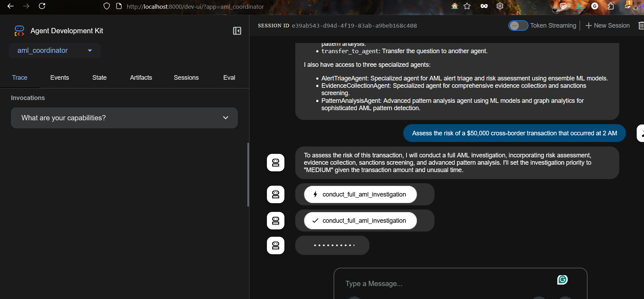Click the bot avatar beside function call chip
The width and height of the screenshot is (644, 299).
(276, 194)
